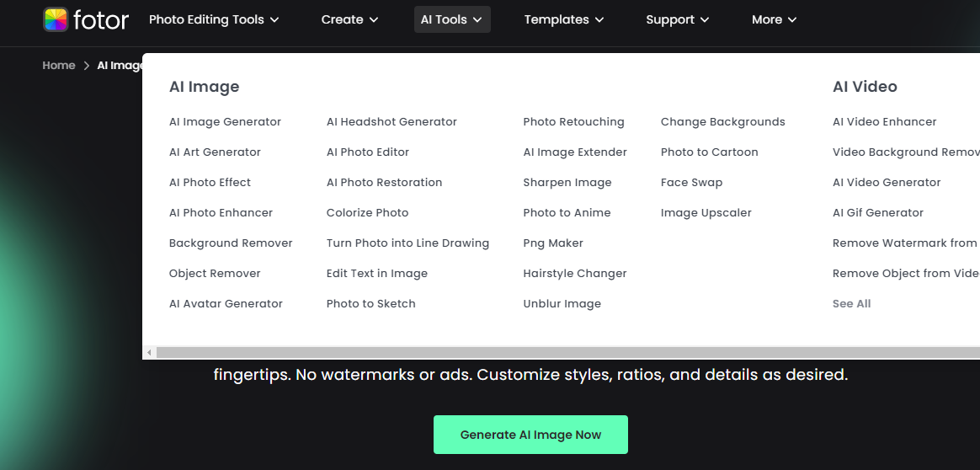
Task: Select Sharpen Image
Action: (x=567, y=183)
